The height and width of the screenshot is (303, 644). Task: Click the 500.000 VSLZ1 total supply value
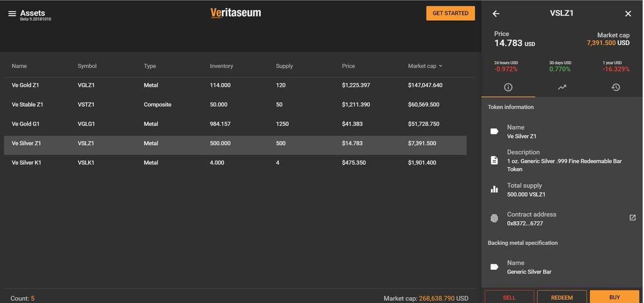pyautogui.click(x=526, y=194)
